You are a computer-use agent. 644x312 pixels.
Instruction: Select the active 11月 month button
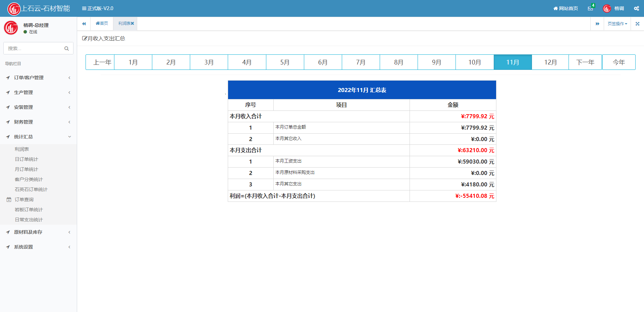(x=513, y=62)
